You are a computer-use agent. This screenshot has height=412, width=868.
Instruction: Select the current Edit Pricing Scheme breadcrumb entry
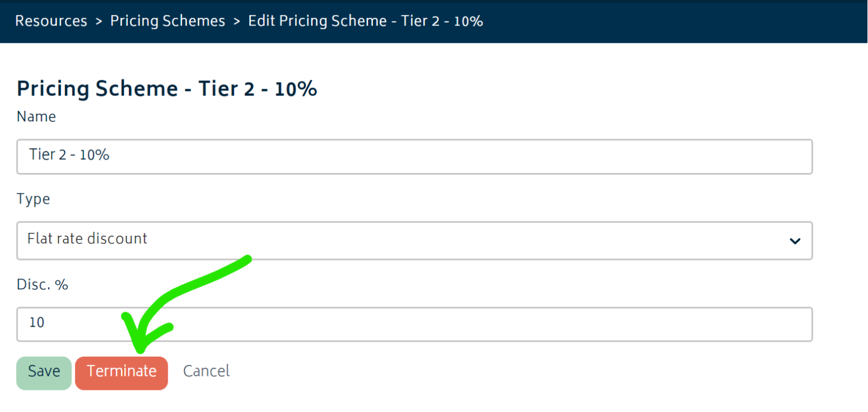coord(365,21)
